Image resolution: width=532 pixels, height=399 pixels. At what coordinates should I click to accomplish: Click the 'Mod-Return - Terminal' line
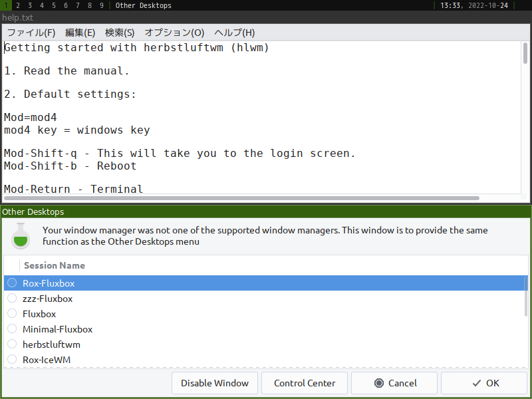(74, 189)
